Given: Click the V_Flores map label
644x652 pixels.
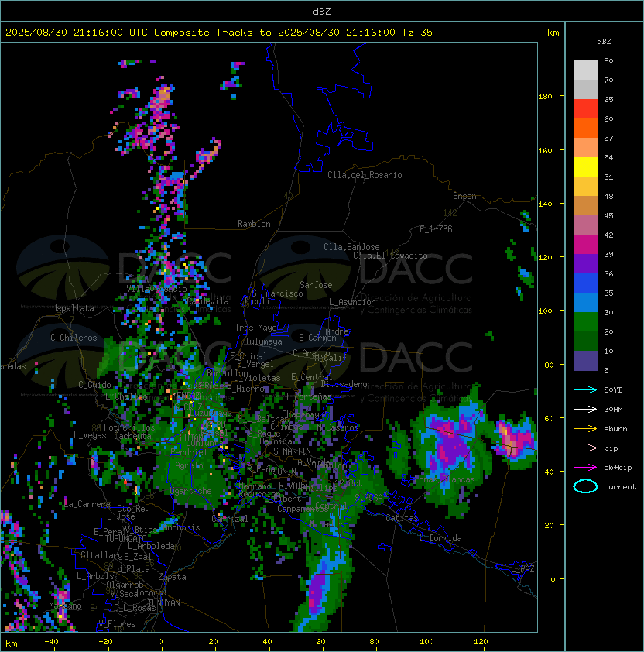Looking at the screenshot, I should [117, 624].
